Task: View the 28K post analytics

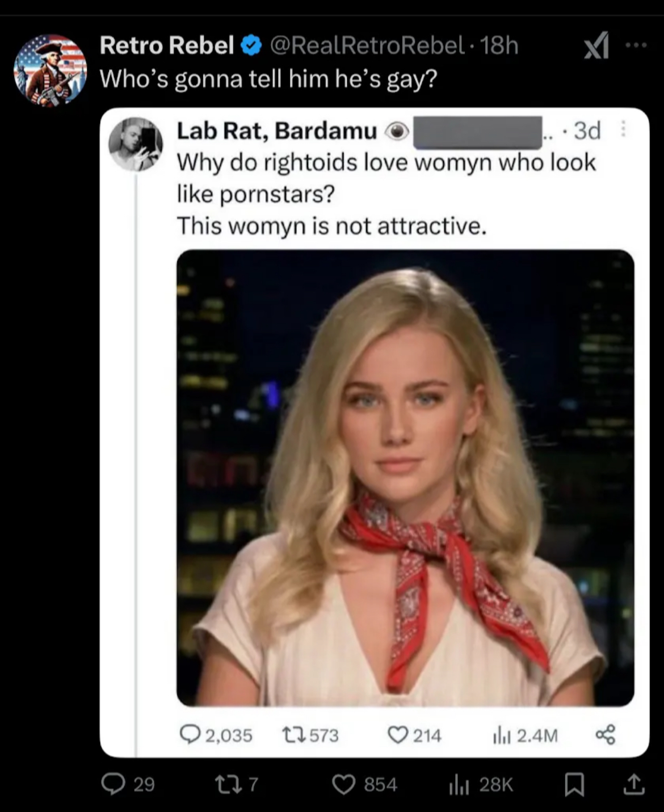Action: [x=480, y=784]
